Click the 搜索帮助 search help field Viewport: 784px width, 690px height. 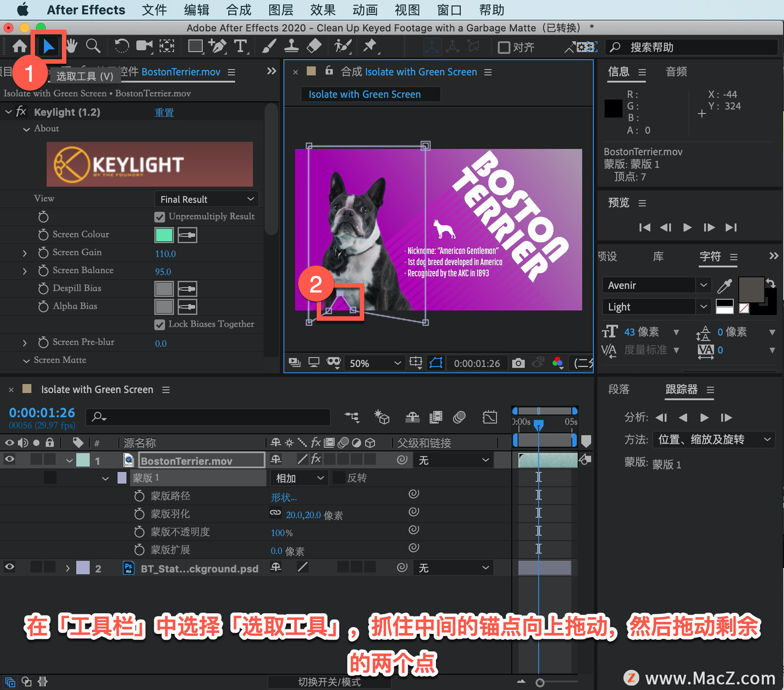point(692,47)
